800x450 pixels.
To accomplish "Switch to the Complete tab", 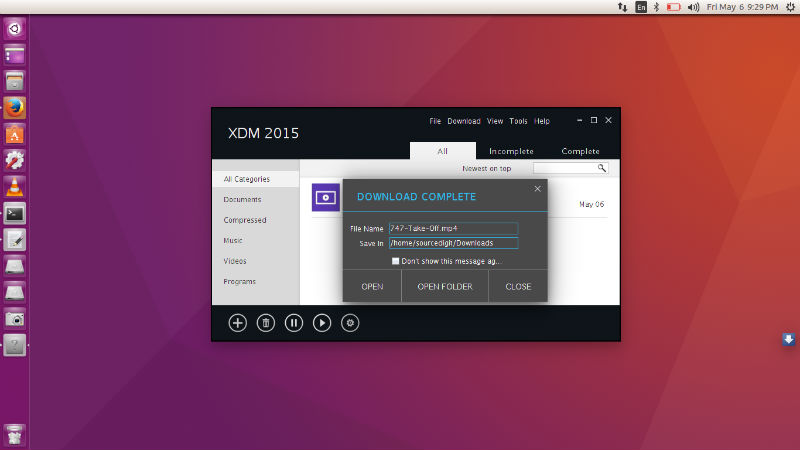I will tap(580, 151).
